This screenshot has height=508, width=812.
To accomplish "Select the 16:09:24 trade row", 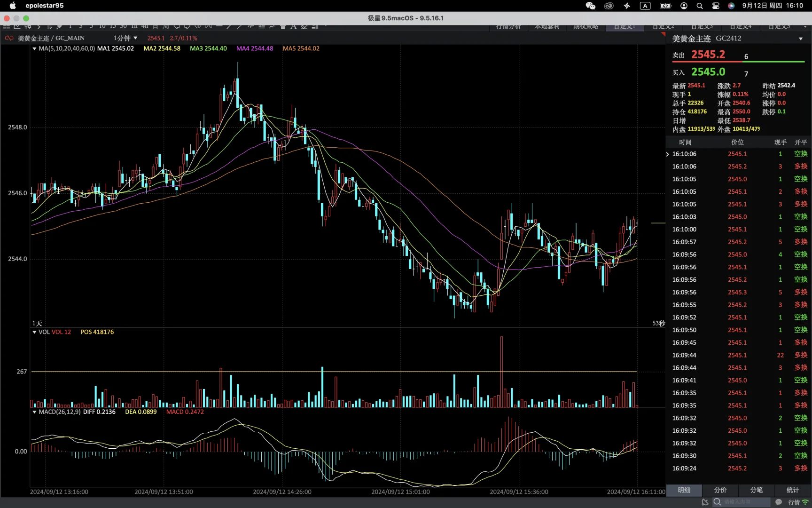I will [x=739, y=468].
